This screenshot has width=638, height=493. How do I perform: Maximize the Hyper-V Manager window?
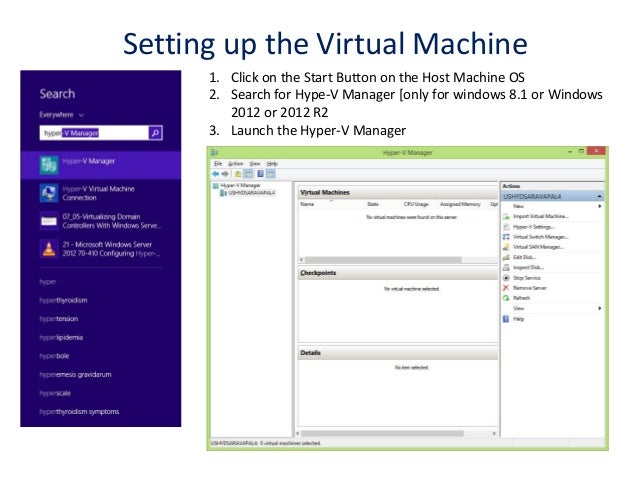[581, 151]
